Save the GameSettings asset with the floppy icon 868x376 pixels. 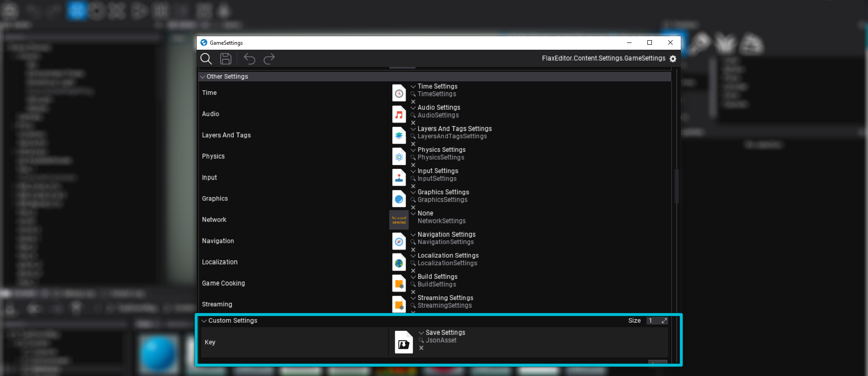click(226, 59)
